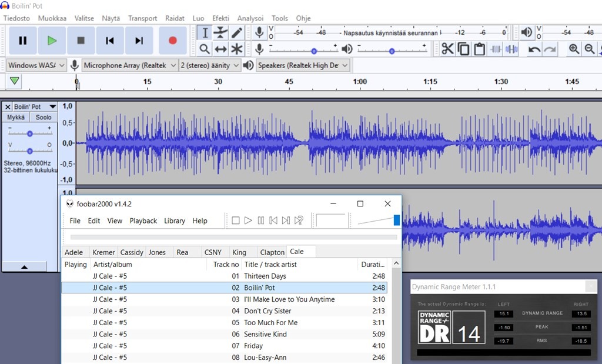Image resolution: width=602 pixels, height=364 pixels.
Task: Open foobar2000 Library menu
Action: [x=174, y=221]
